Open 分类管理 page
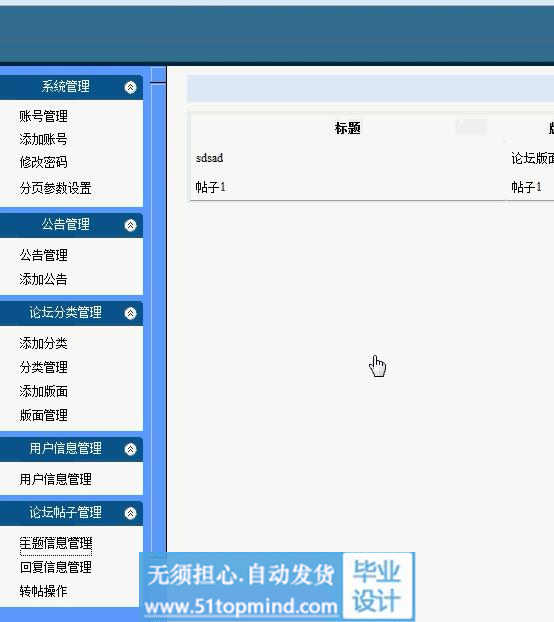The image size is (554, 622). click(44, 367)
